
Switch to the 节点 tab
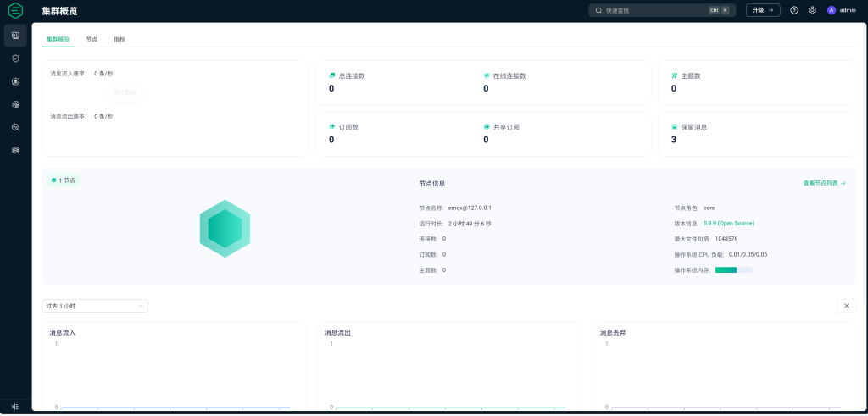coord(92,39)
